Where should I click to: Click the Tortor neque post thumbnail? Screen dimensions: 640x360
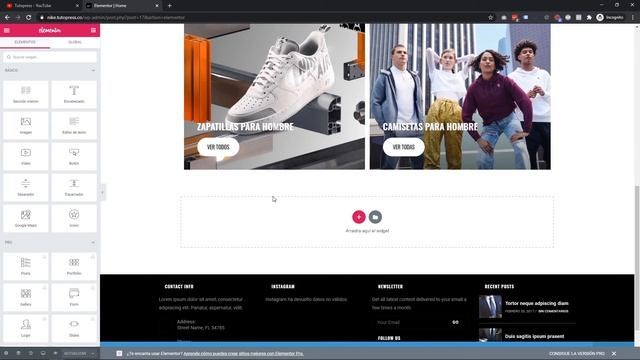[490, 307]
